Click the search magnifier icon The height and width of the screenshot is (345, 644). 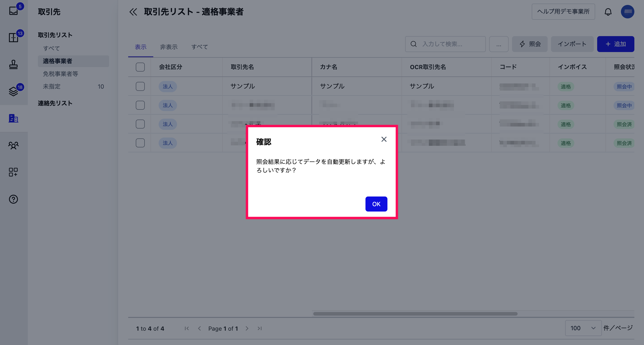[x=414, y=44]
